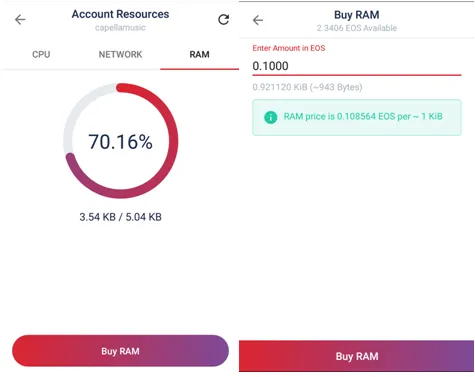Refresh account resources with reload icon
This screenshot has width=475, height=377.
[224, 20]
